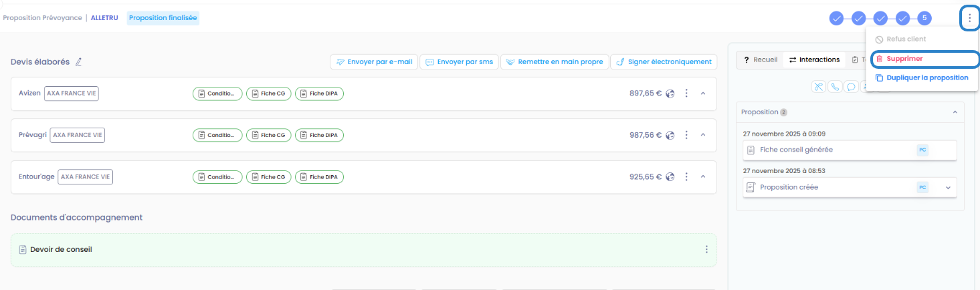The width and height of the screenshot is (980, 290).
Task: Open more options for the Entour'age quote
Action: pos(686,177)
